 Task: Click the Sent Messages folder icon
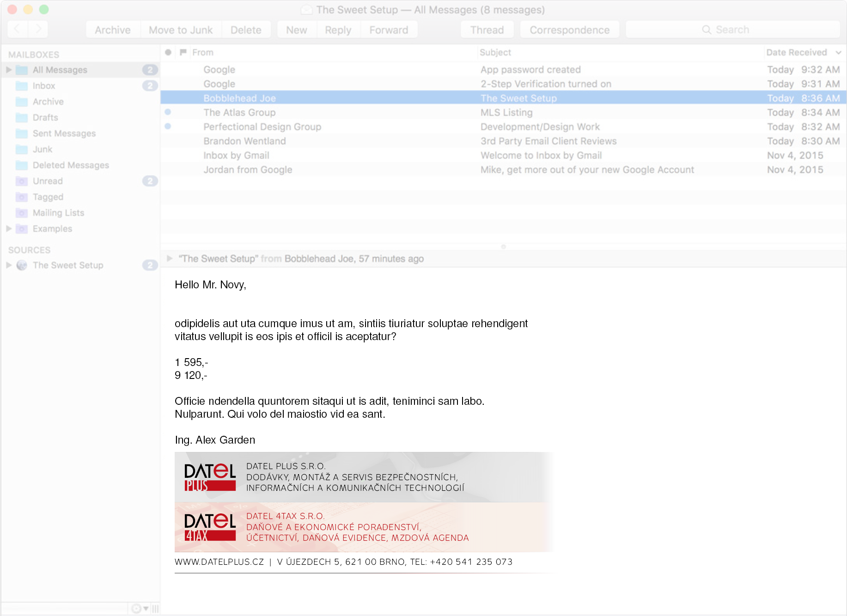22,134
